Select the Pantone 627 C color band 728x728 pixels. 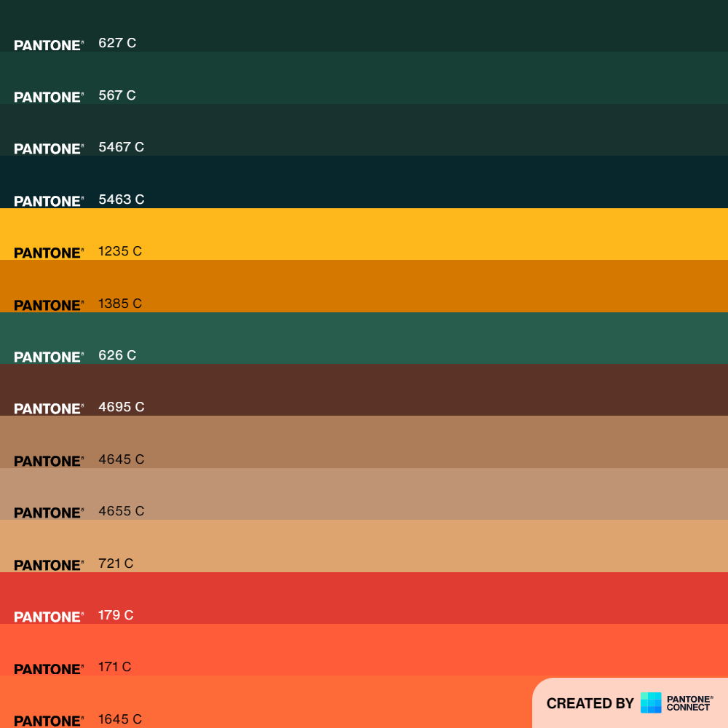pyautogui.click(x=364, y=26)
